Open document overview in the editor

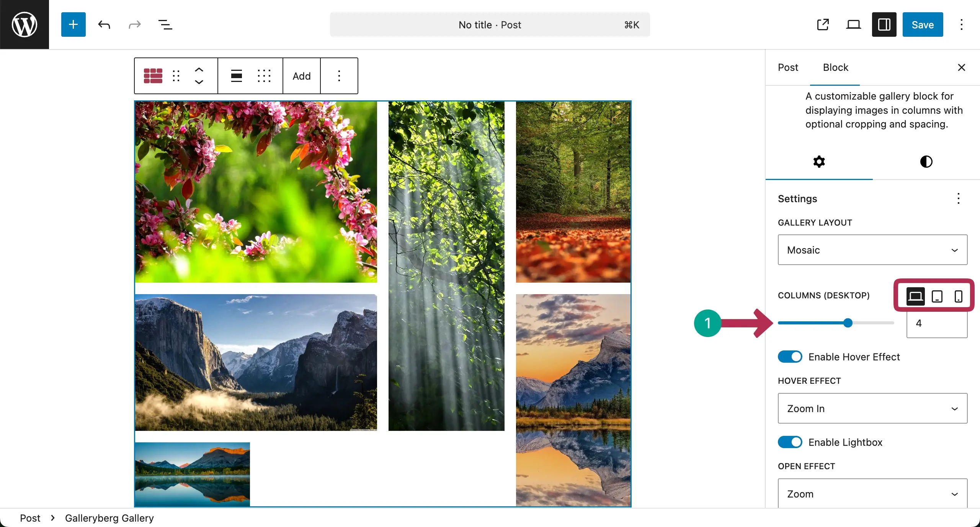(165, 25)
